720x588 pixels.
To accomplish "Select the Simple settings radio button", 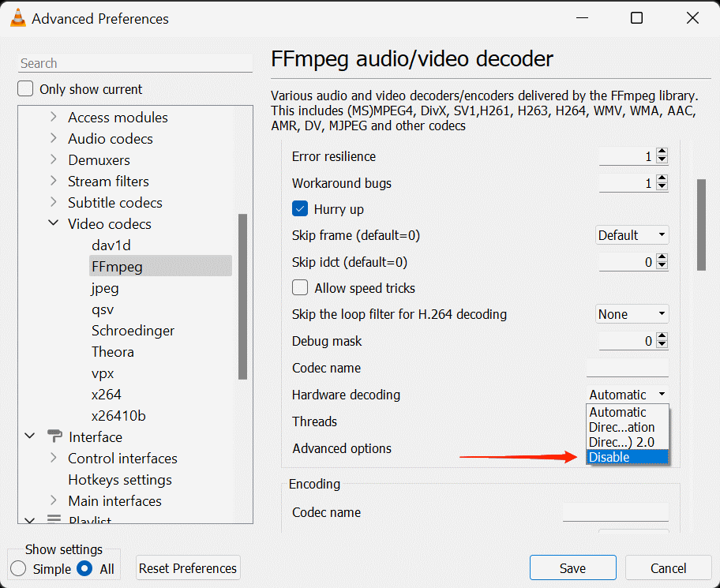I will 18,568.
